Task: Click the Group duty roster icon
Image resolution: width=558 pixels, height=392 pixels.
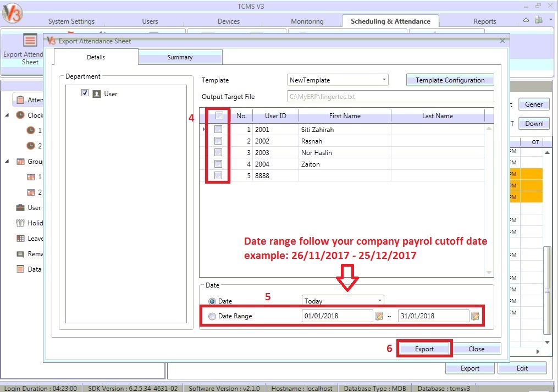Action: [20, 162]
